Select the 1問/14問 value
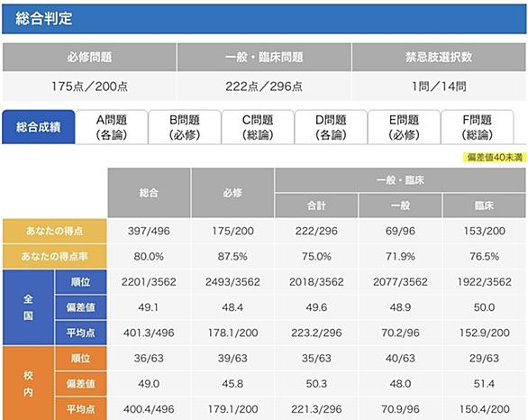Screen dimensions: 528x420 click(439, 87)
